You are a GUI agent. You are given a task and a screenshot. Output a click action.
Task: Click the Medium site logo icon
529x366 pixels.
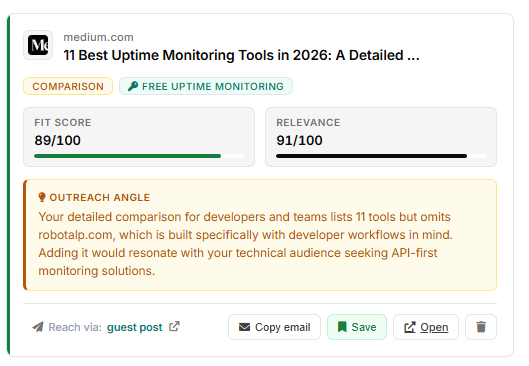(x=38, y=45)
